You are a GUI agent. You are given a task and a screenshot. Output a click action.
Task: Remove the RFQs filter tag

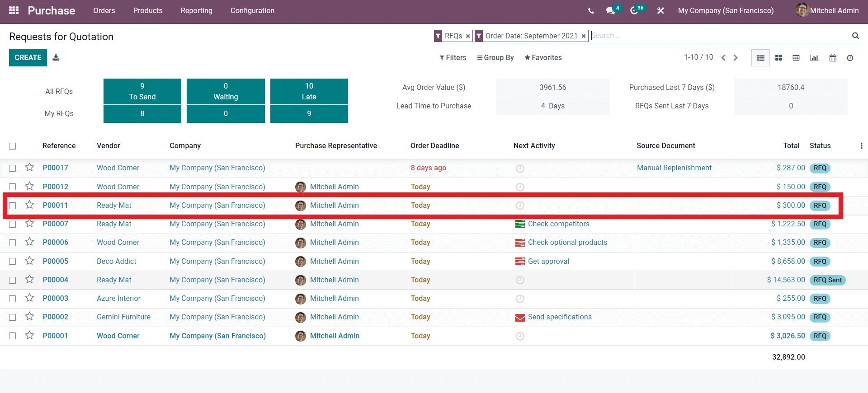468,36
